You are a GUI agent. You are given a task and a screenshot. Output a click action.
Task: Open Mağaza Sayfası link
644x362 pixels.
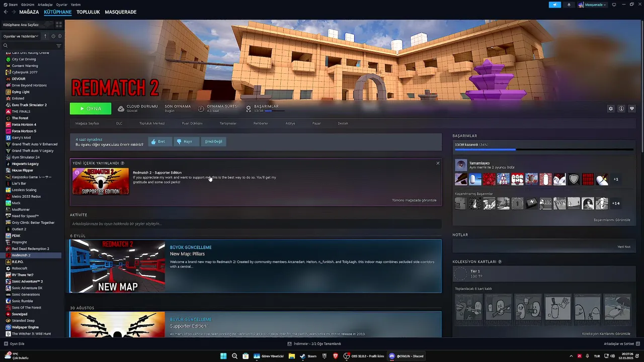pyautogui.click(x=87, y=123)
